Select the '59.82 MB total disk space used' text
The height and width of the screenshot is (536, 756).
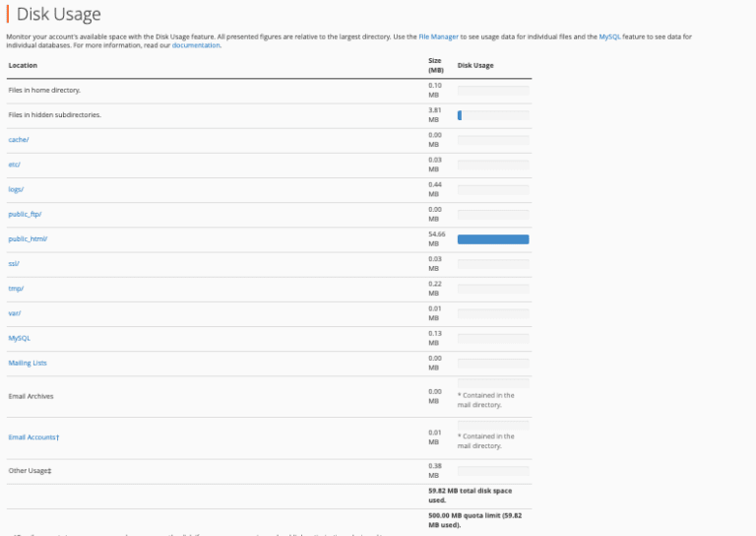[471, 496]
